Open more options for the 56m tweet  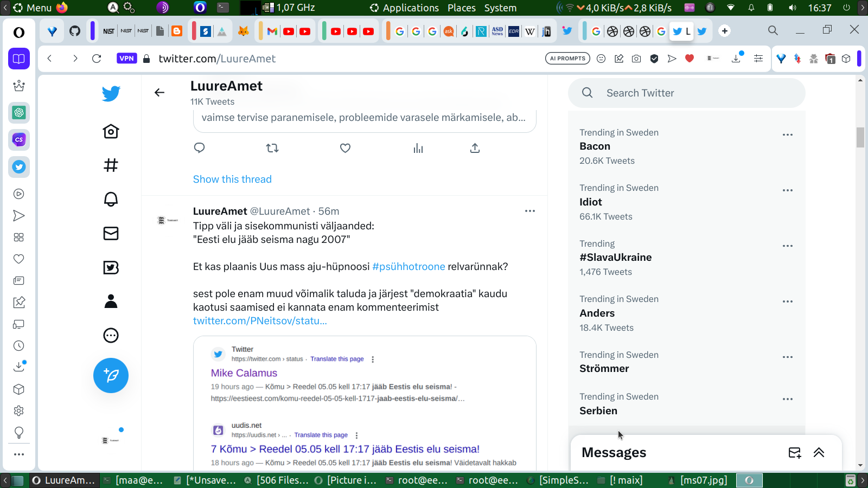(x=530, y=211)
